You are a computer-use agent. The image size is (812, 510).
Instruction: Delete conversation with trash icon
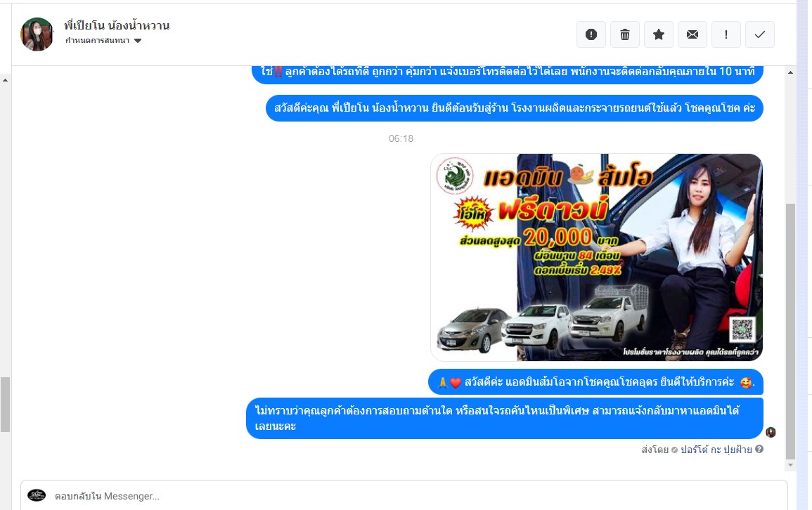pos(625,34)
